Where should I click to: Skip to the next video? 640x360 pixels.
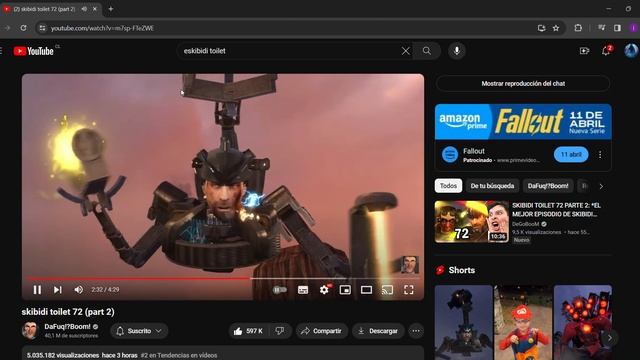[58, 290]
